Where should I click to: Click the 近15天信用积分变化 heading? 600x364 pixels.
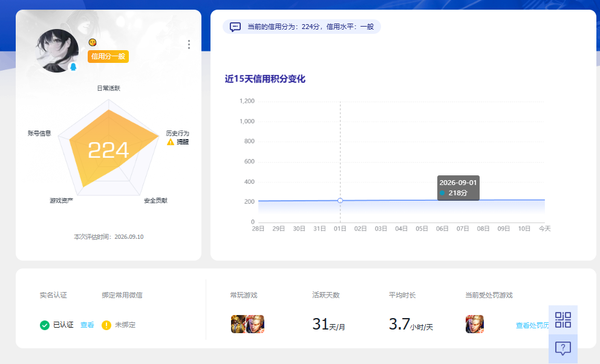coord(265,79)
